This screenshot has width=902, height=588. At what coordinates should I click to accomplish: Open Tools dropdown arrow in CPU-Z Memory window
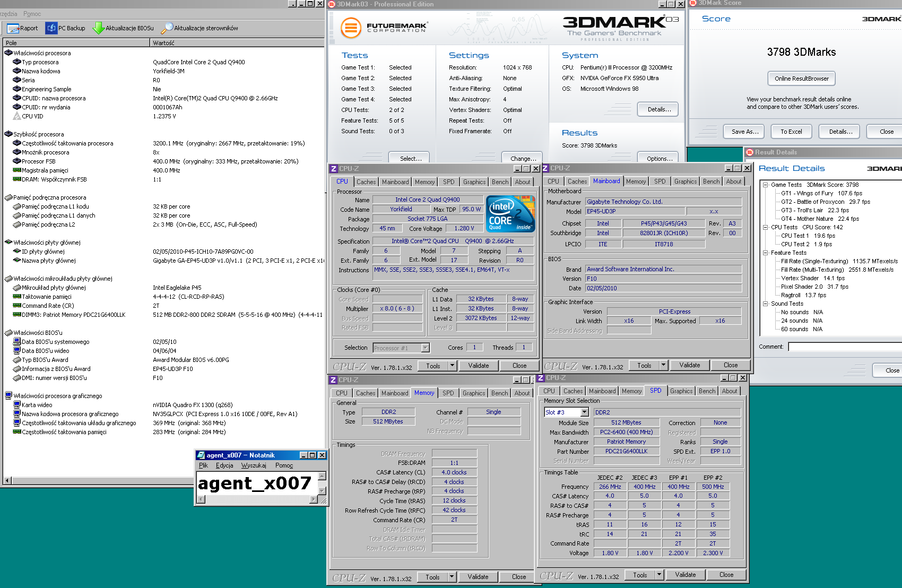(452, 577)
